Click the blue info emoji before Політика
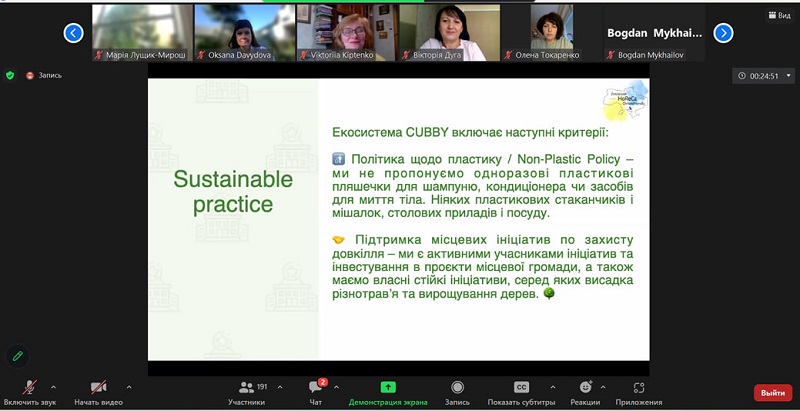The image size is (800, 411). coord(338,159)
